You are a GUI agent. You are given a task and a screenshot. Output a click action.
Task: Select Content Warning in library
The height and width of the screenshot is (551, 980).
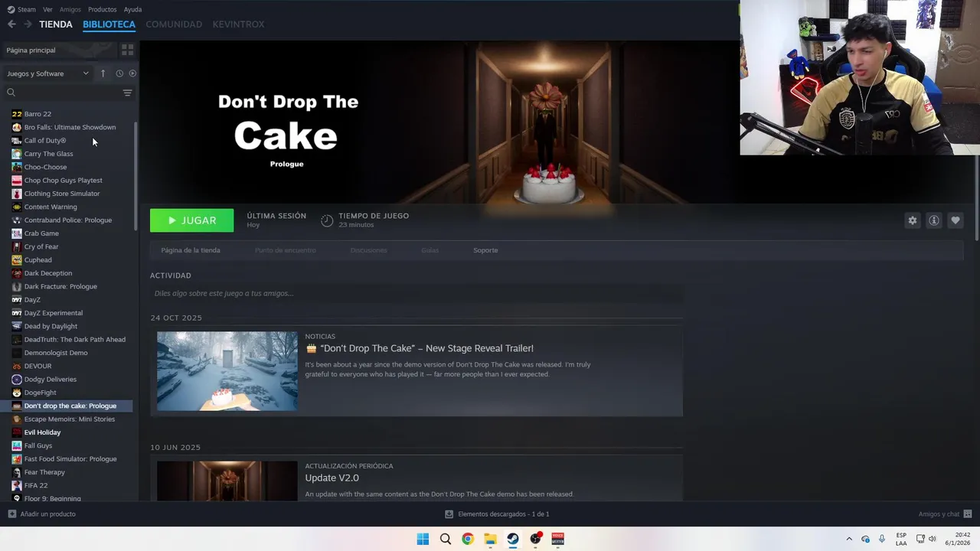coord(51,207)
